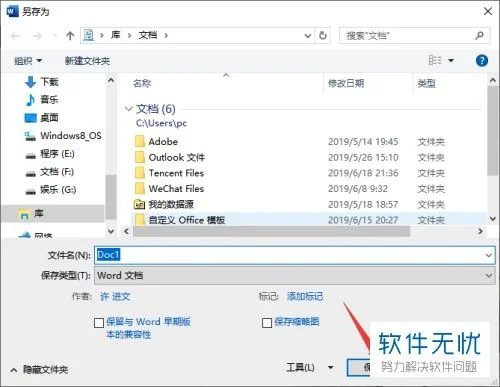This screenshot has width=500, height=387.
Task: Click the 新建文件夹 button
Action: (87, 61)
